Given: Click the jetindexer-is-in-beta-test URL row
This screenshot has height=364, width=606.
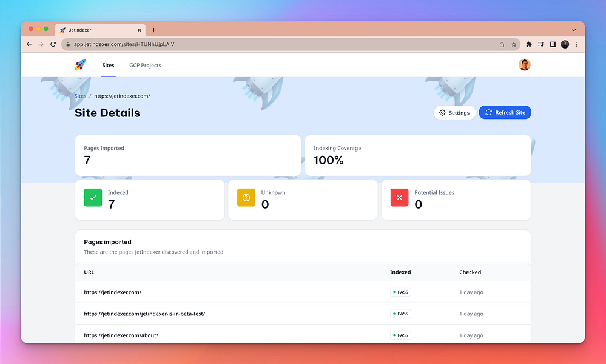Looking at the screenshot, I should coord(144,314).
